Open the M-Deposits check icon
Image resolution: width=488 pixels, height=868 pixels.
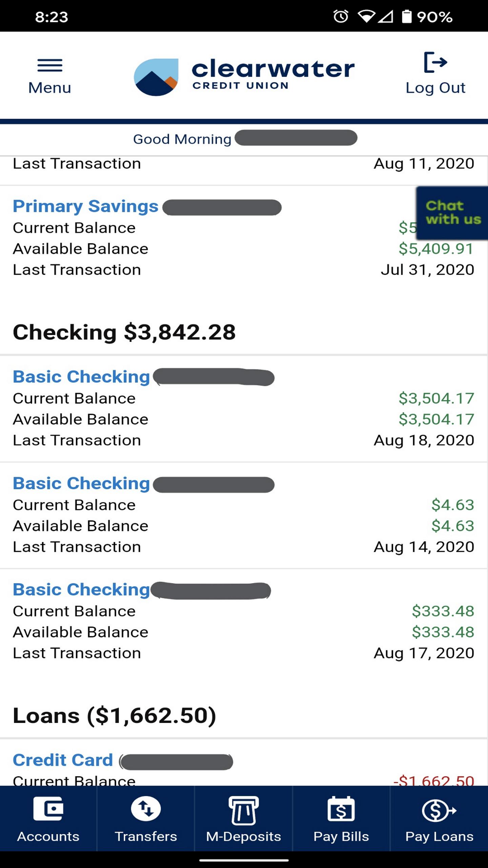click(244, 810)
